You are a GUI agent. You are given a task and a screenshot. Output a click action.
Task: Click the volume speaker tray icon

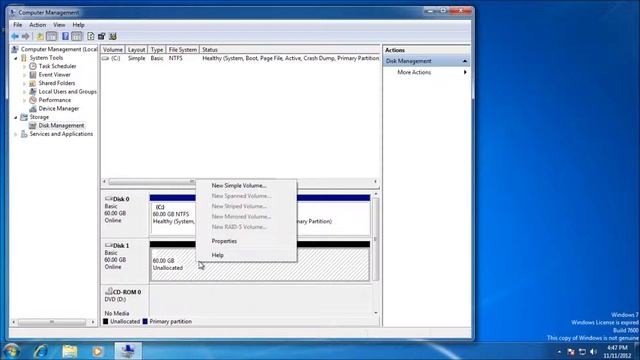[x=593, y=352]
